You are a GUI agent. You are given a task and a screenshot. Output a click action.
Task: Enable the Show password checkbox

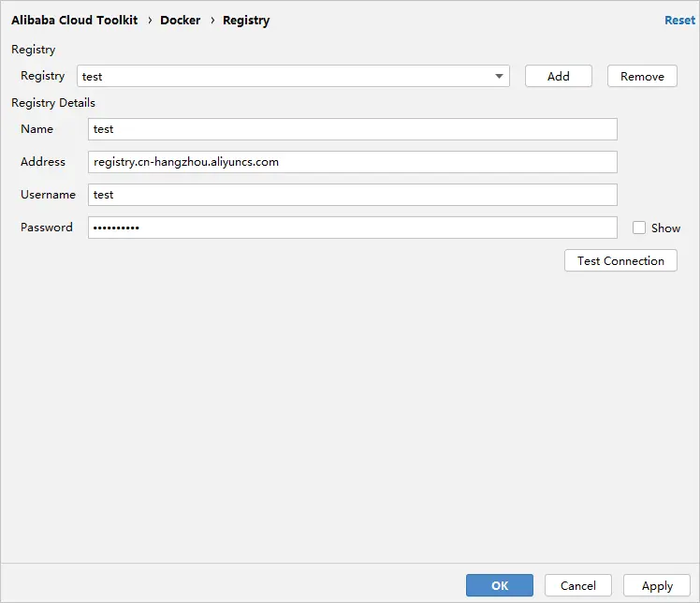point(639,228)
